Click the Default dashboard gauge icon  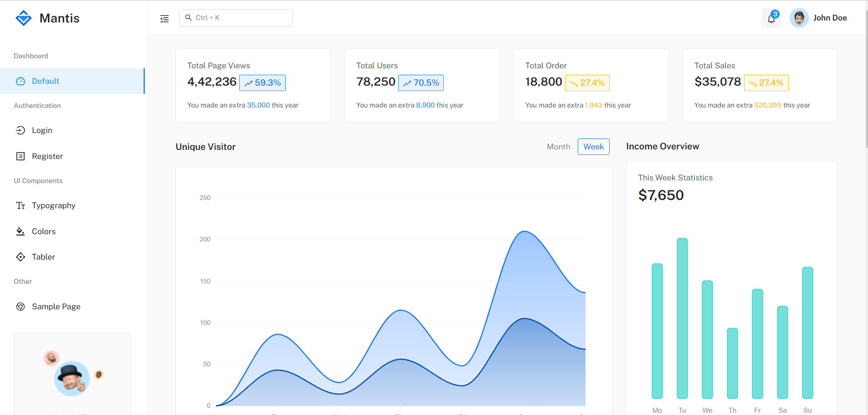(x=21, y=81)
